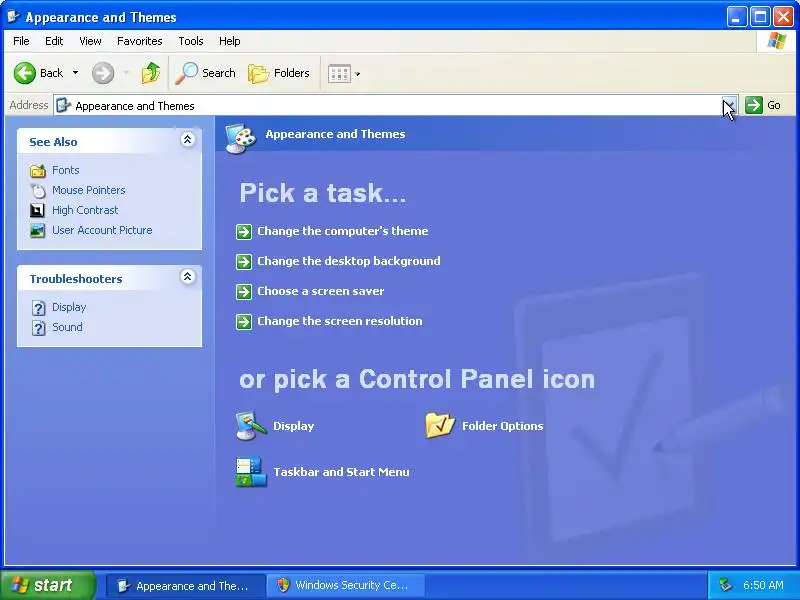Image resolution: width=800 pixels, height=600 pixels.
Task: Click the system tray network icon
Action: [x=726, y=585]
